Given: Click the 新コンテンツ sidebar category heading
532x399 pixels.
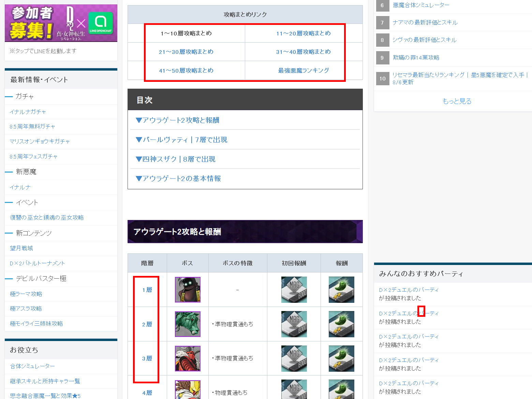Looking at the screenshot, I should 34,233.
